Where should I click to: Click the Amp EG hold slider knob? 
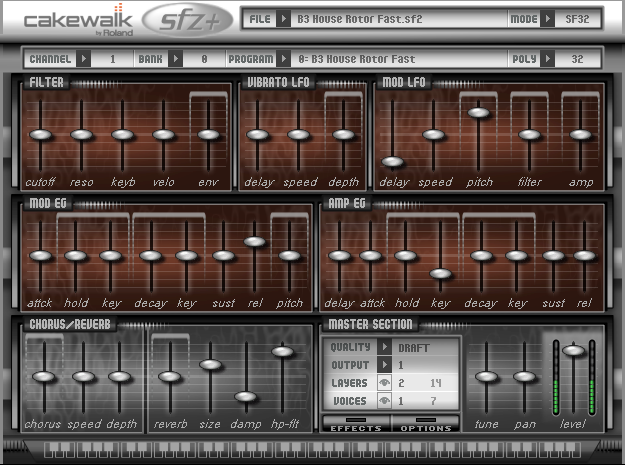tap(406, 256)
